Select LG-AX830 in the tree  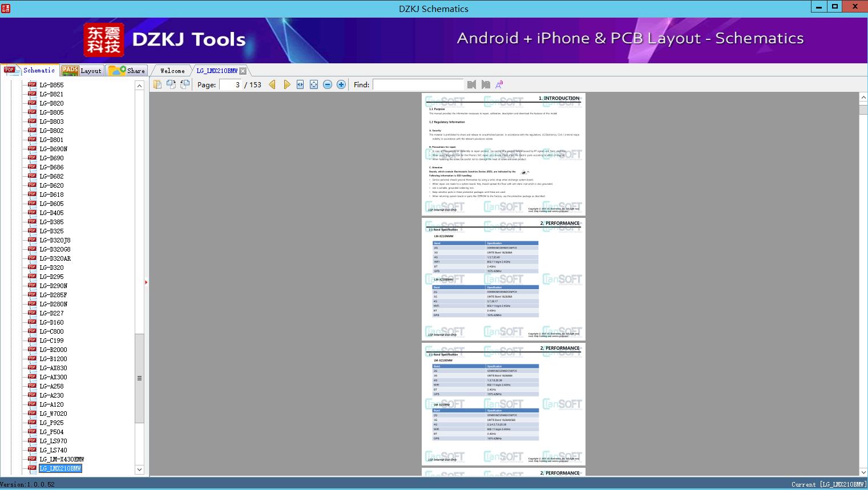pyautogui.click(x=53, y=368)
